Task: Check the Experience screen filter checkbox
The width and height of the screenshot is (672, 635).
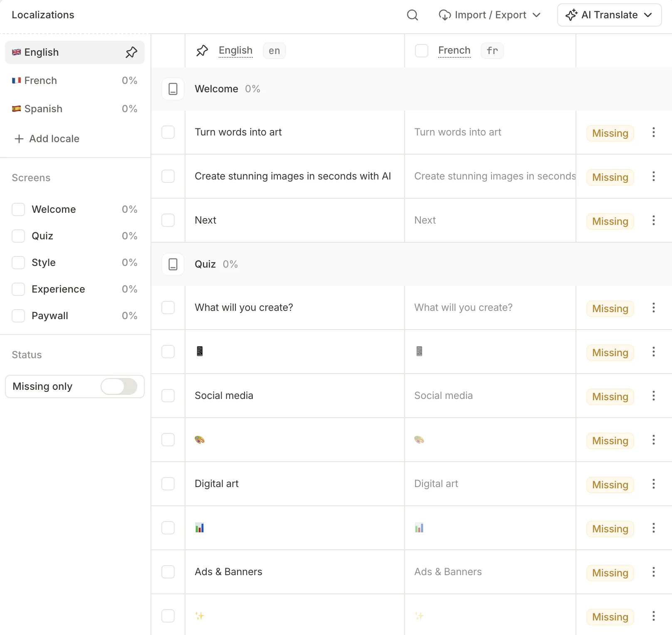Action: click(18, 289)
